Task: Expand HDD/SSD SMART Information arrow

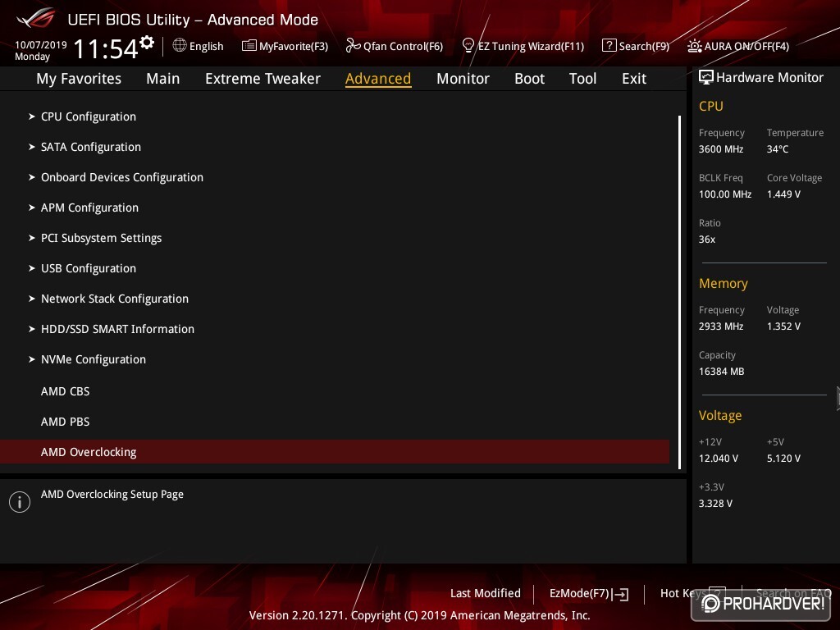Action: (x=32, y=329)
